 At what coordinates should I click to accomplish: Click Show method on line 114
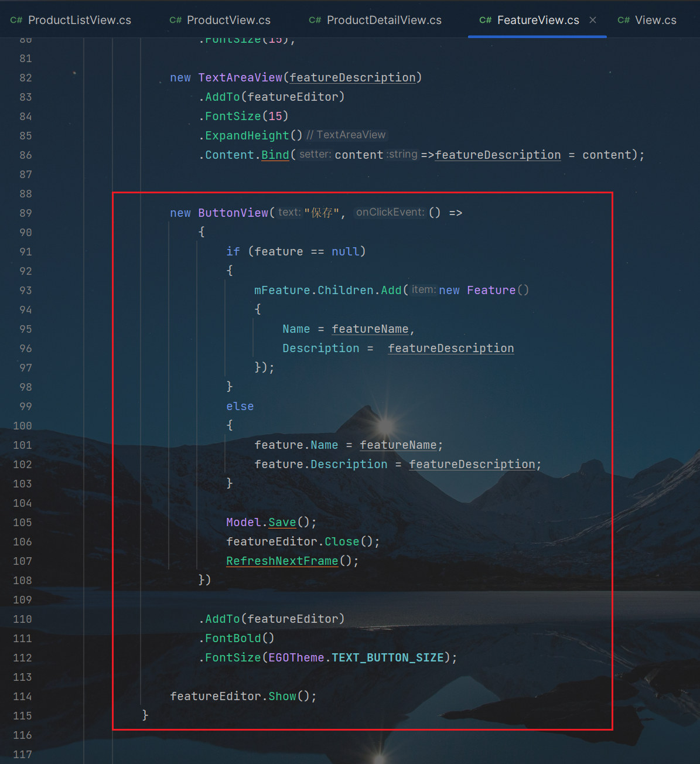click(x=282, y=697)
